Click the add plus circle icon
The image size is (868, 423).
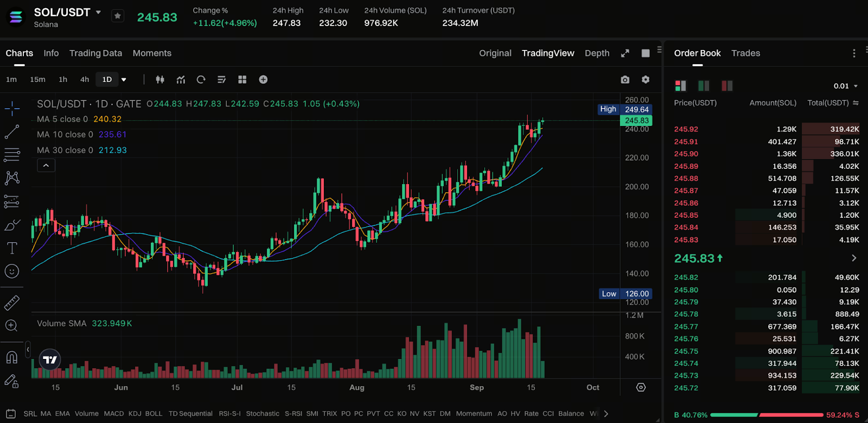[x=263, y=79]
